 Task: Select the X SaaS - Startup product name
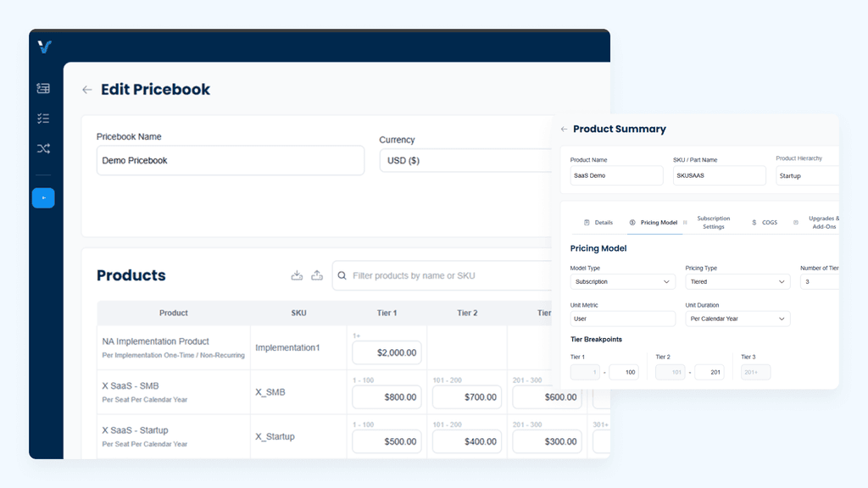pos(135,430)
